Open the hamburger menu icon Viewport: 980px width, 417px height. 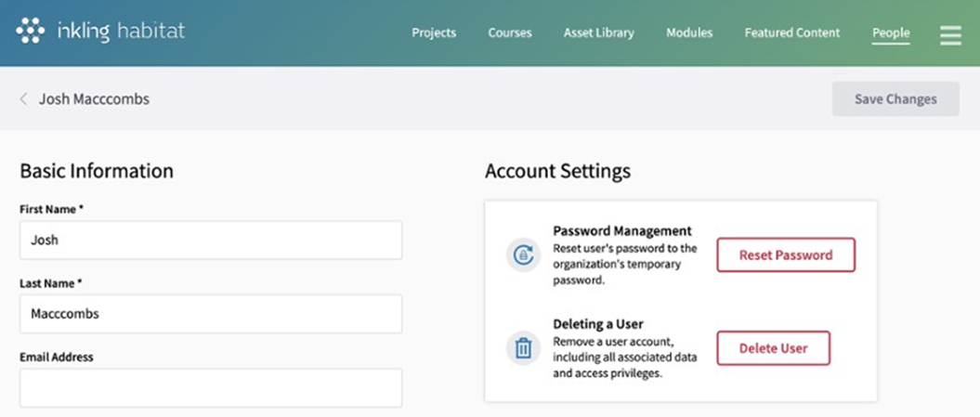(x=950, y=34)
